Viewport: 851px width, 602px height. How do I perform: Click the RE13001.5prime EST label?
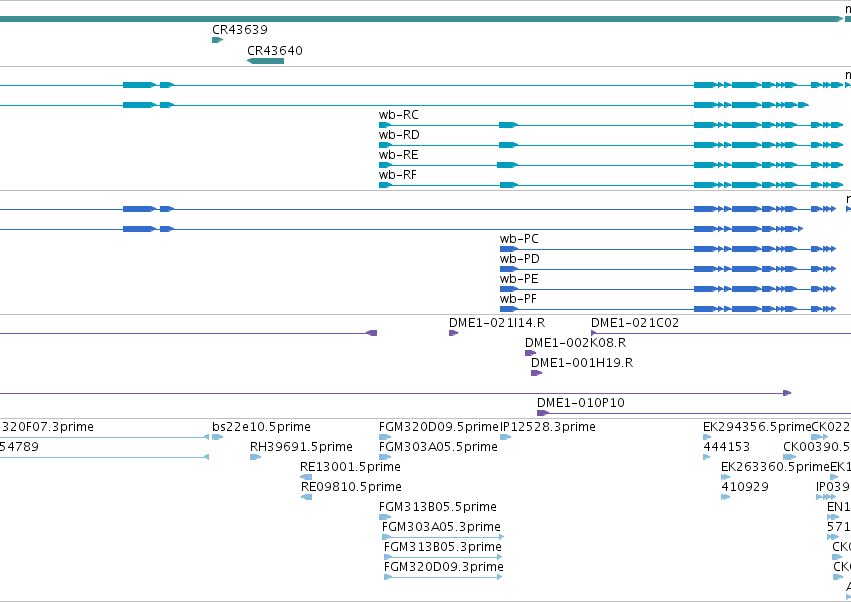[350, 467]
